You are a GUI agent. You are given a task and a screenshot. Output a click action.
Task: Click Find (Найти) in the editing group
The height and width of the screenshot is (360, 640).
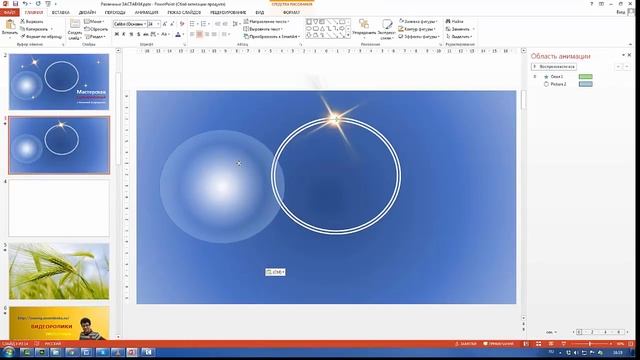[x=455, y=21]
